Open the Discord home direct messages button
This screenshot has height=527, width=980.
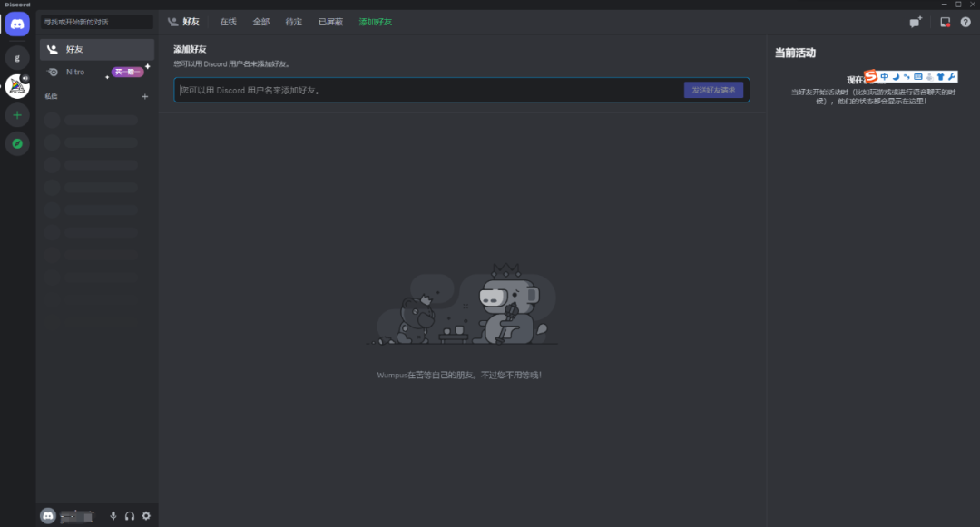[17, 24]
